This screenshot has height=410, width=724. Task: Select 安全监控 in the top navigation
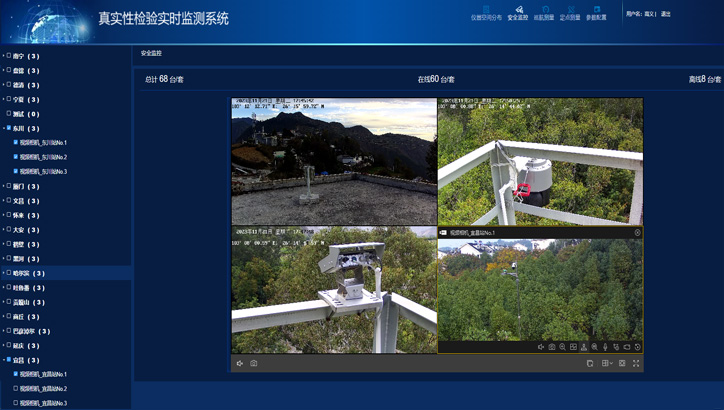click(517, 13)
